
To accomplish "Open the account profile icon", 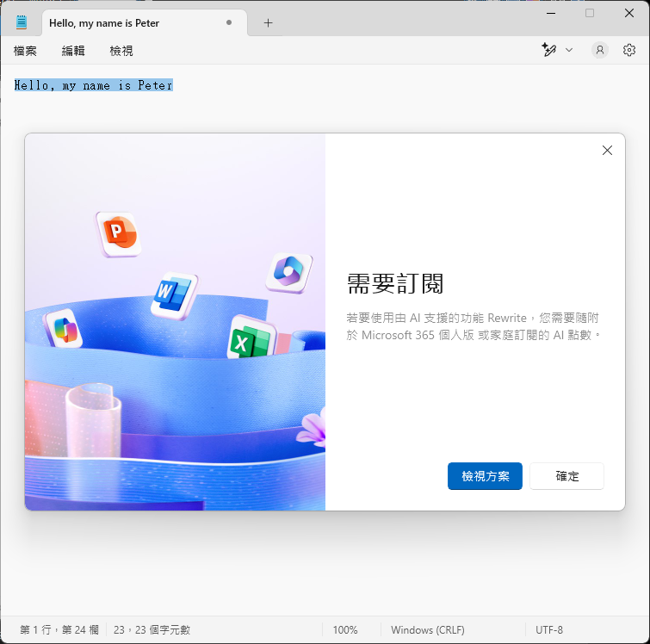I will (x=599, y=50).
